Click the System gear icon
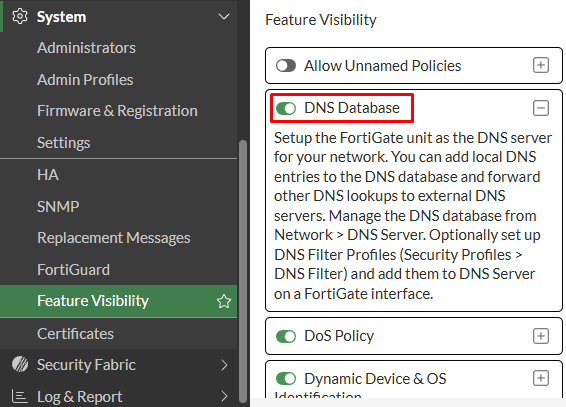566x407 pixels. click(x=20, y=17)
